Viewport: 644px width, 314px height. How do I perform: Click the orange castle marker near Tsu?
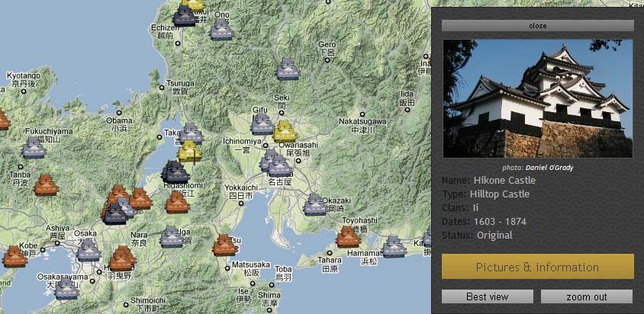click(224, 245)
